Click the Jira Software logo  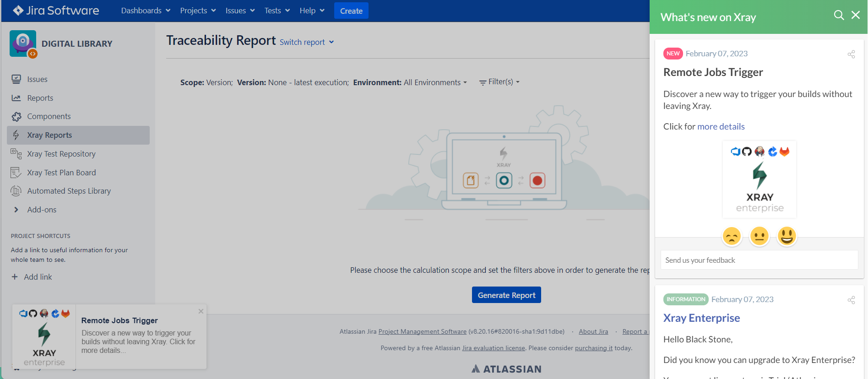tap(56, 11)
